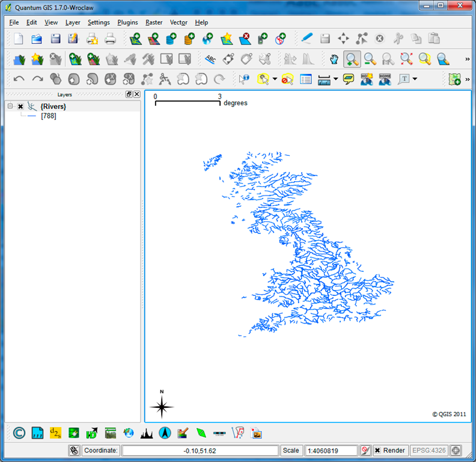The width and height of the screenshot is (476, 462).
Task: Open the Edit menu
Action: [x=32, y=22]
